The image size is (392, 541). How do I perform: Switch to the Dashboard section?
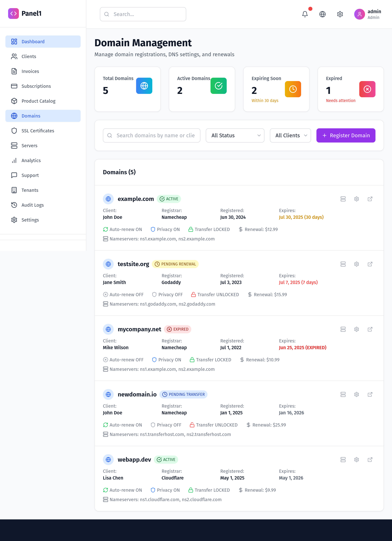(33, 42)
